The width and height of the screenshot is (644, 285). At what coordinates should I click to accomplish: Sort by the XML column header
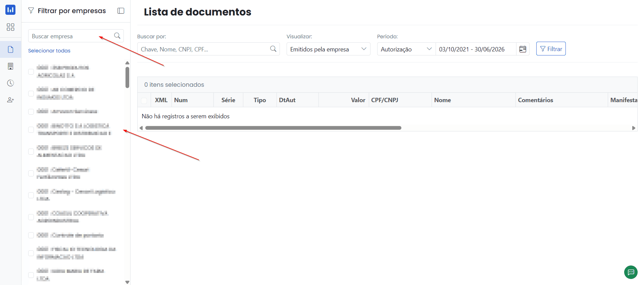coord(161,100)
